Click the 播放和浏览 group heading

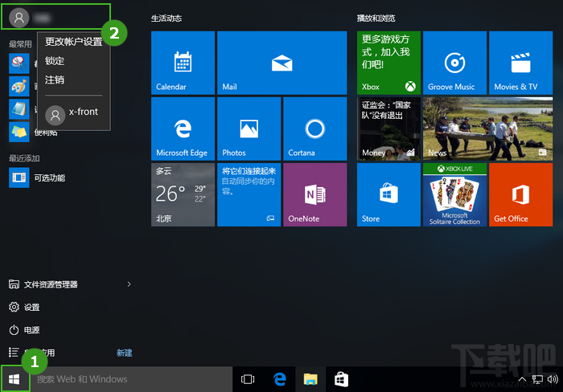(376, 18)
